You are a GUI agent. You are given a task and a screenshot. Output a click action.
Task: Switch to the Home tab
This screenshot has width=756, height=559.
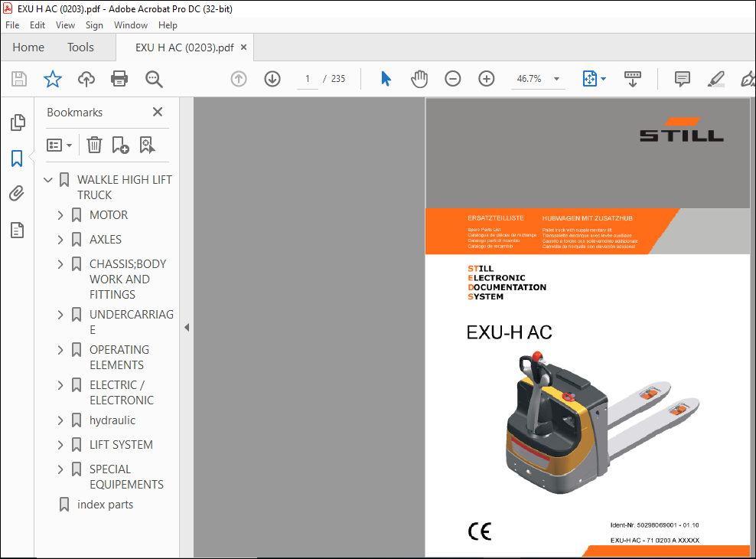tap(28, 47)
